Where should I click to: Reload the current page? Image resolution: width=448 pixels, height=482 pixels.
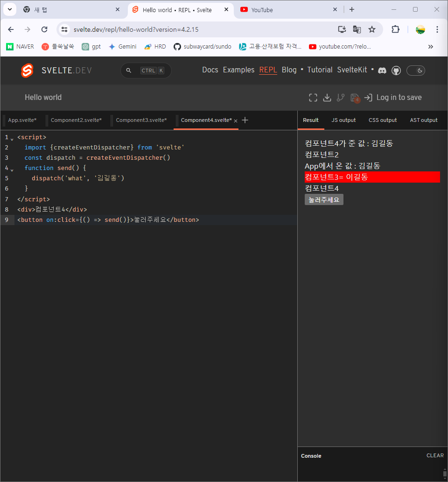(x=44, y=29)
